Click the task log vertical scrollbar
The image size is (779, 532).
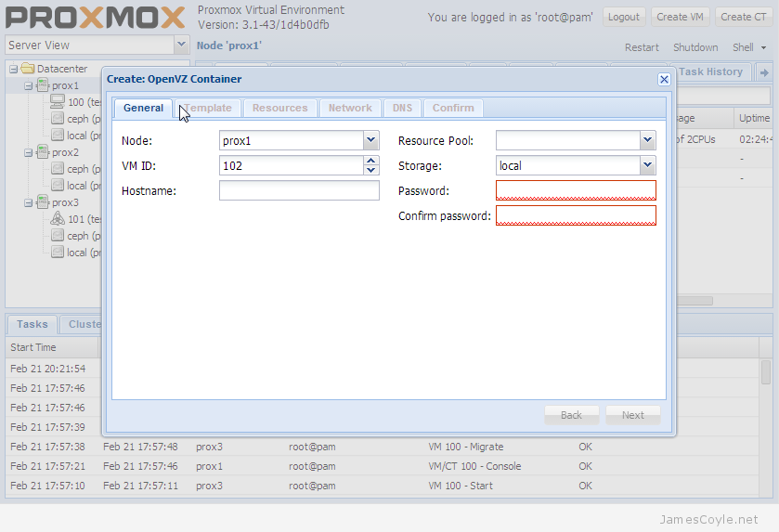click(766, 372)
